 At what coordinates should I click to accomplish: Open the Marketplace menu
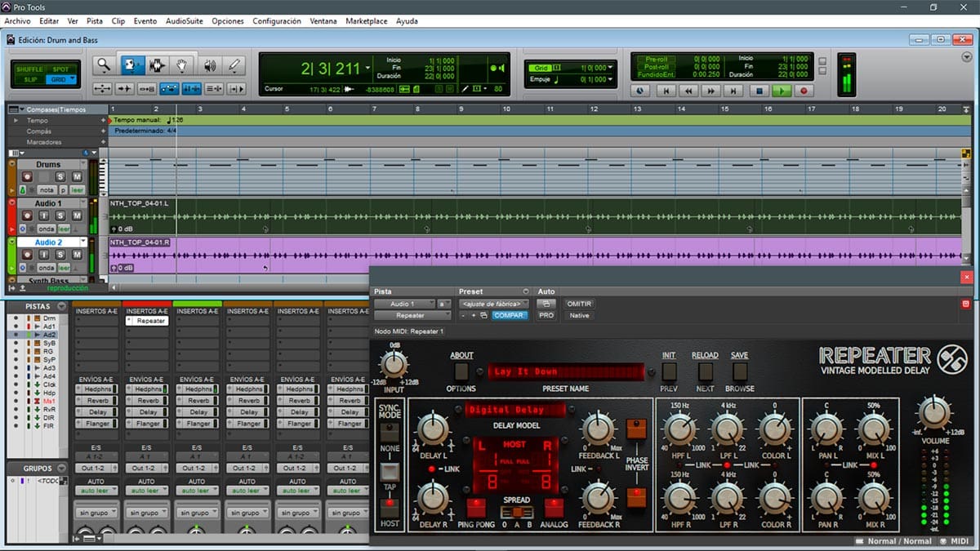click(367, 21)
